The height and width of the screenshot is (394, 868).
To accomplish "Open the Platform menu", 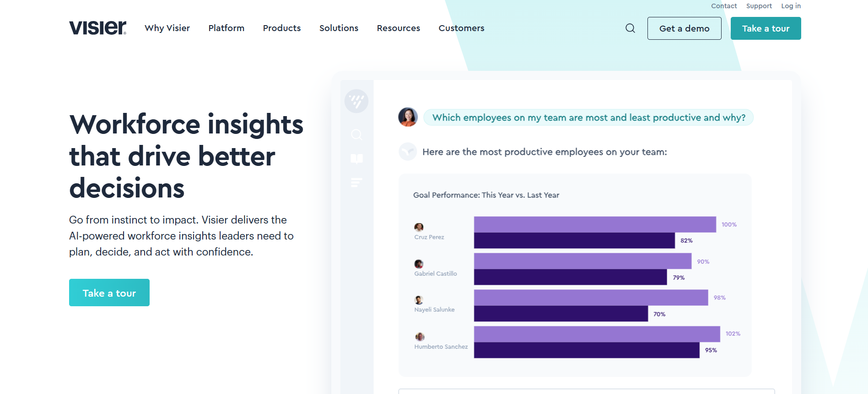I will coord(226,28).
